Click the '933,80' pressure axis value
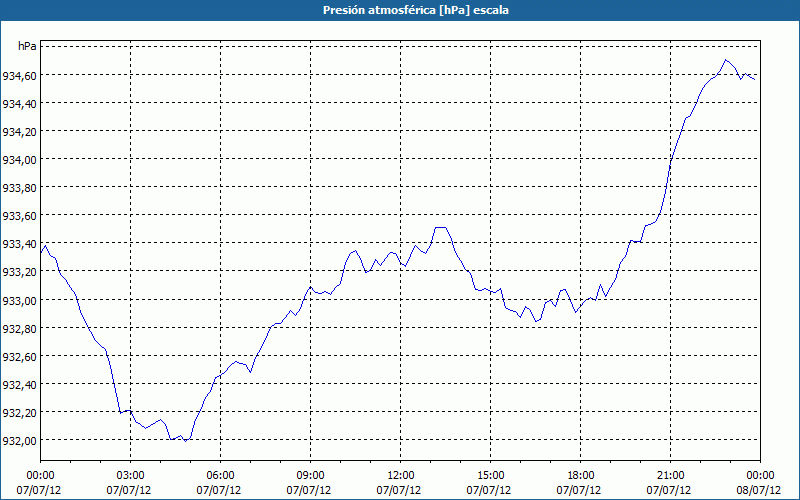 [19, 188]
